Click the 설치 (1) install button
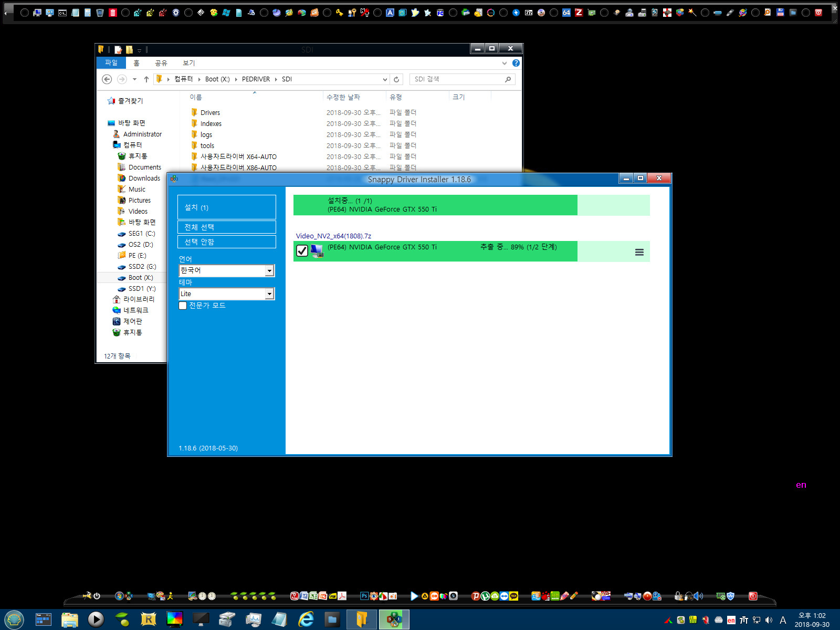 (x=226, y=207)
